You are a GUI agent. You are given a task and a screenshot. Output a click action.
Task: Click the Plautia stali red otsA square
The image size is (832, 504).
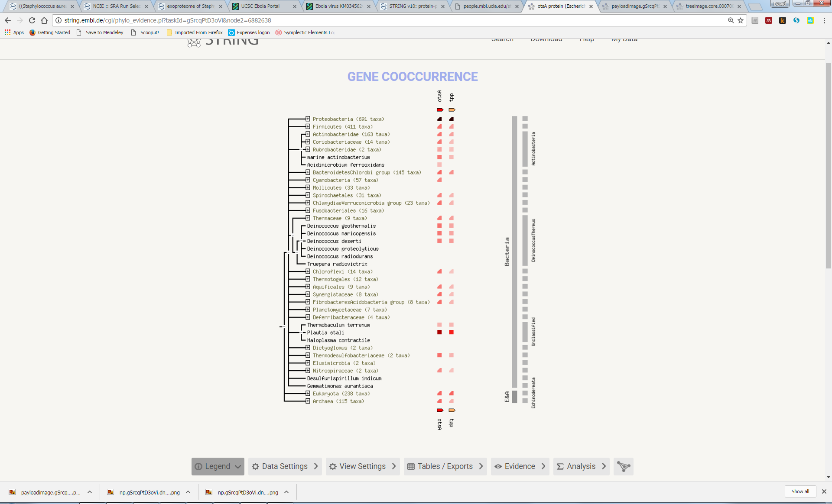(x=439, y=333)
